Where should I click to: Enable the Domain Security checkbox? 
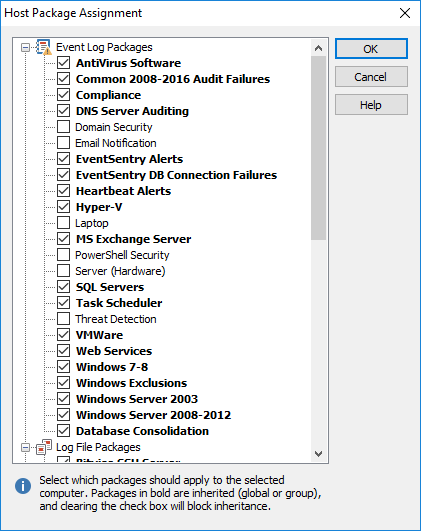64,127
